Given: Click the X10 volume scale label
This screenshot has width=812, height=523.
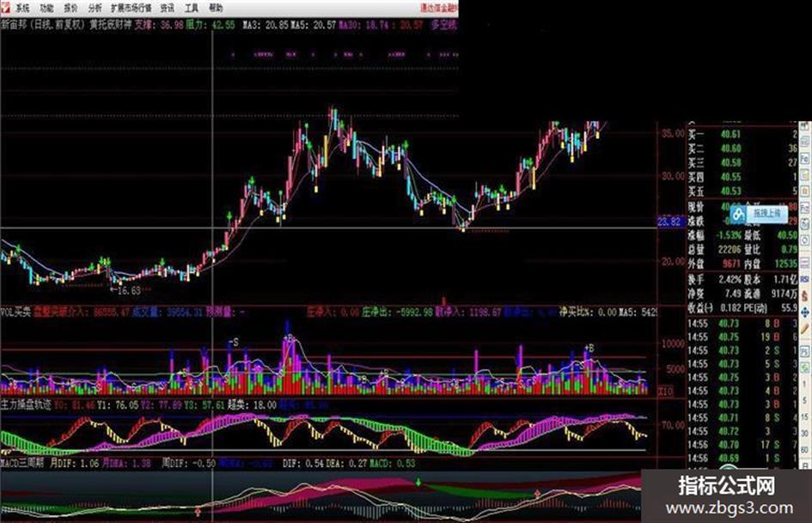Looking at the screenshot, I should coord(666,392).
